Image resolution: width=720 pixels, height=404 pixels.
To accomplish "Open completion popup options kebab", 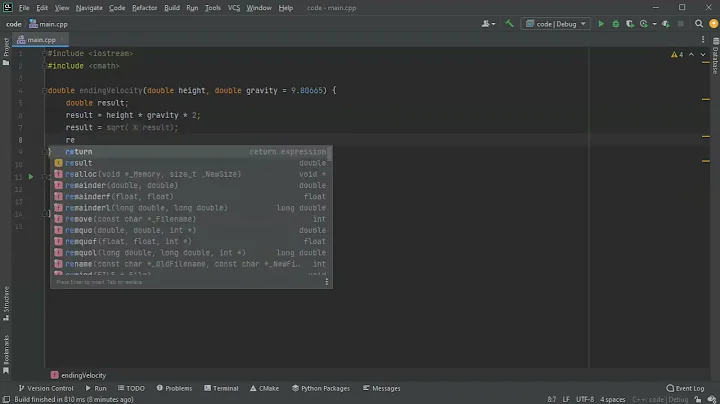I will (x=326, y=282).
